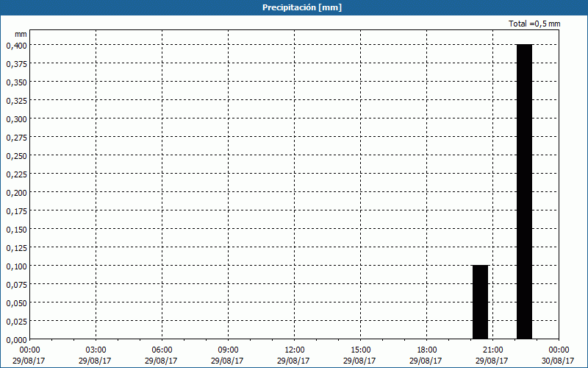Click the 0,025 axis value

pos(16,322)
